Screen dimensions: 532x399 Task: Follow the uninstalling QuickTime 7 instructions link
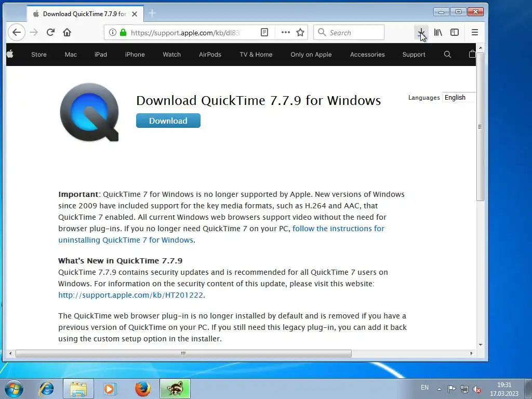[221, 234]
